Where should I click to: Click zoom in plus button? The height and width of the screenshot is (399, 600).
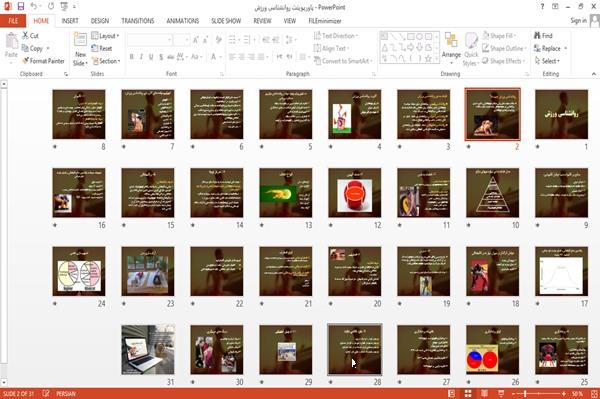(x=564, y=393)
